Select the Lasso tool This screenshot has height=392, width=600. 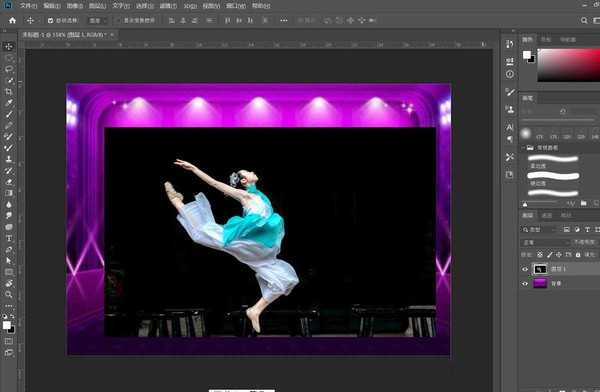8,69
